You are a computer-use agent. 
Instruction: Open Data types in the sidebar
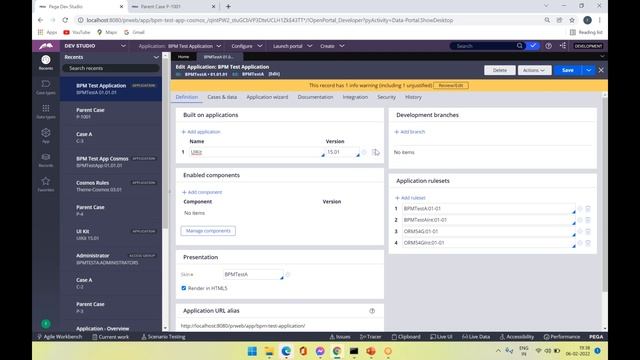point(46,111)
